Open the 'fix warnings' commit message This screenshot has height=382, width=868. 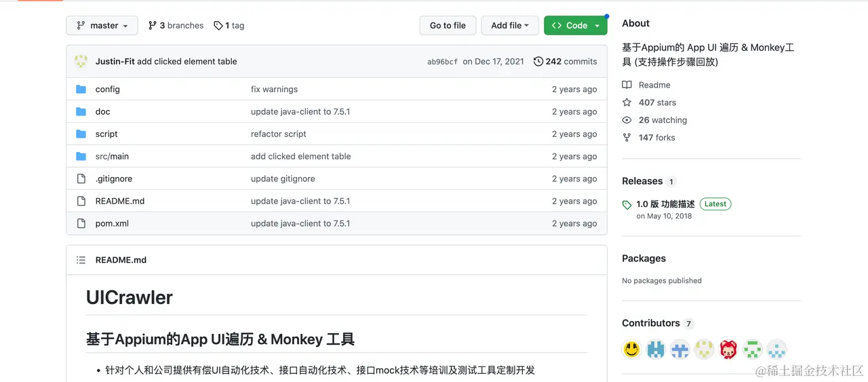(x=274, y=89)
